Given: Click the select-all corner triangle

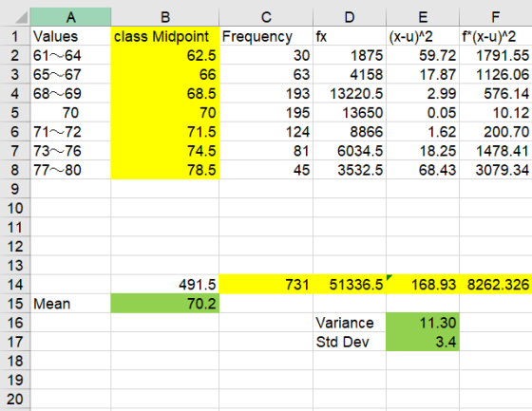Looking at the screenshot, I should click(21, 18).
